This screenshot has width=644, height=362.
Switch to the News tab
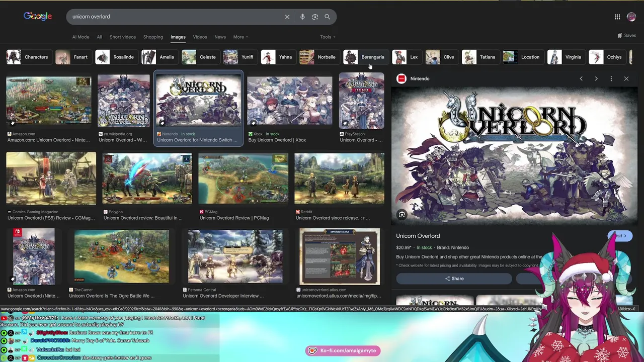(220, 37)
